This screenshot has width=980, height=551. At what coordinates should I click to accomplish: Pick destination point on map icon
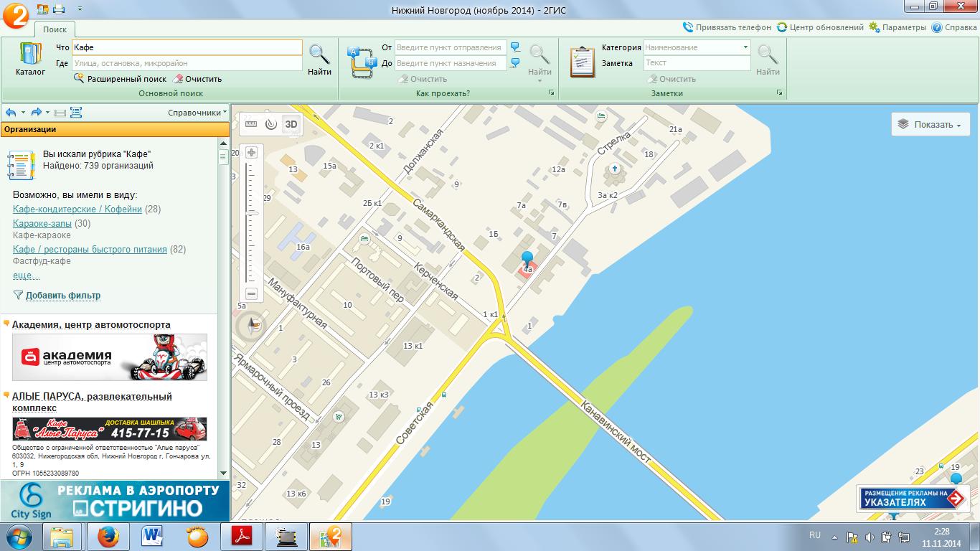515,63
